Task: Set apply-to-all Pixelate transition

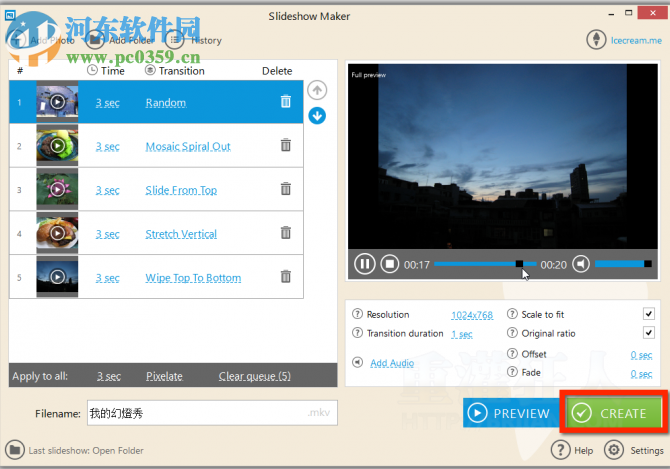Action: coord(165,376)
